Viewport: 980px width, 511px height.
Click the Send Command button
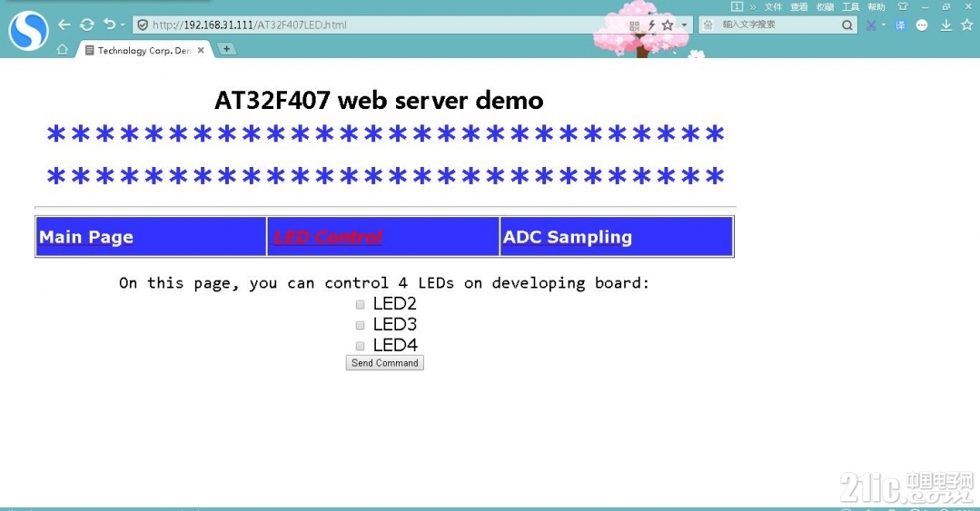tap(384, 363)
